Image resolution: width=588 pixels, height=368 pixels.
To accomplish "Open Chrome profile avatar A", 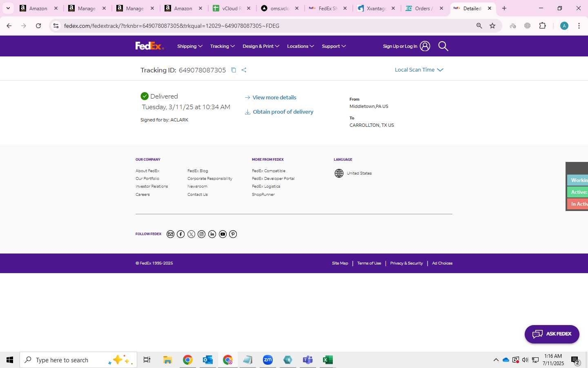I will point(564,26).
